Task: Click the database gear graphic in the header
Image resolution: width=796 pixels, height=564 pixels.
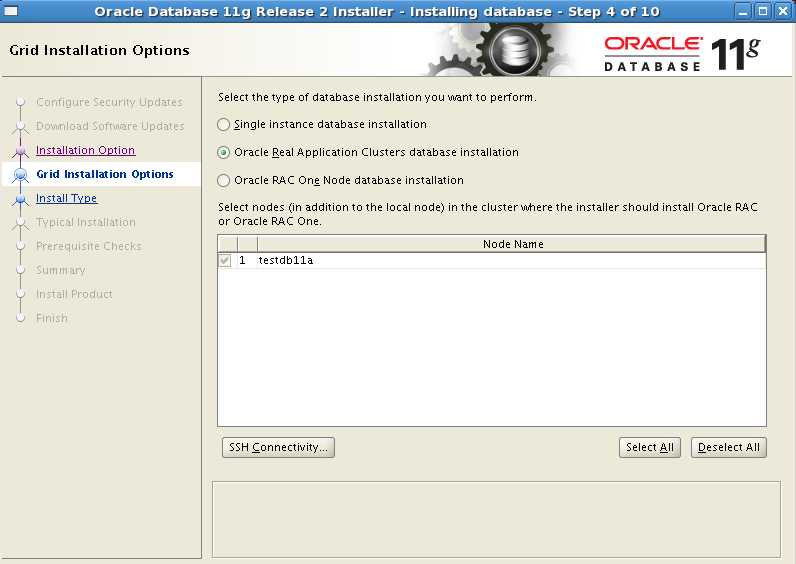Action: [514, 50]
